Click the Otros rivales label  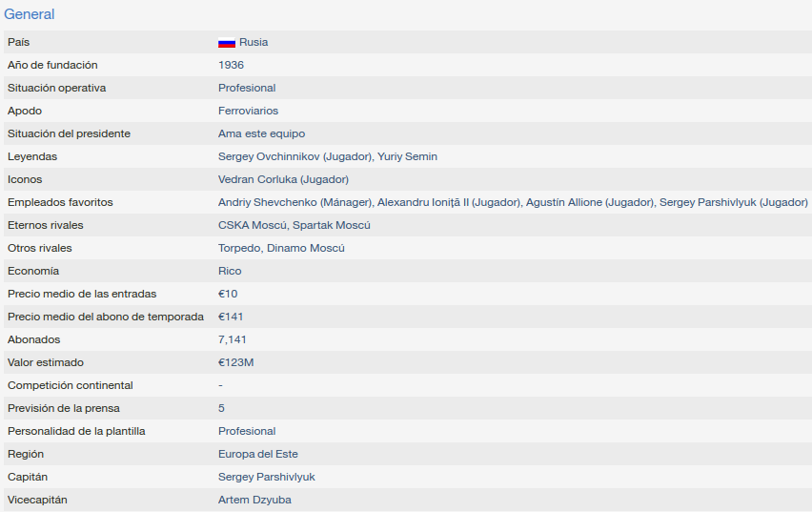[x=39, y=248]
